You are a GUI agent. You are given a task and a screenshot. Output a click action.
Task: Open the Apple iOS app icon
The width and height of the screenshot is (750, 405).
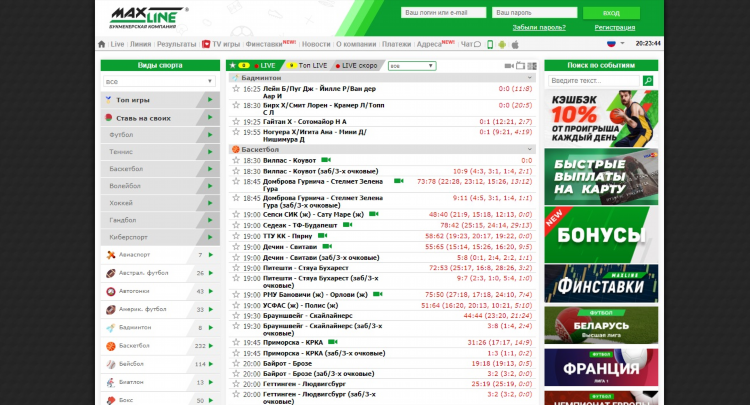(515, 44)
